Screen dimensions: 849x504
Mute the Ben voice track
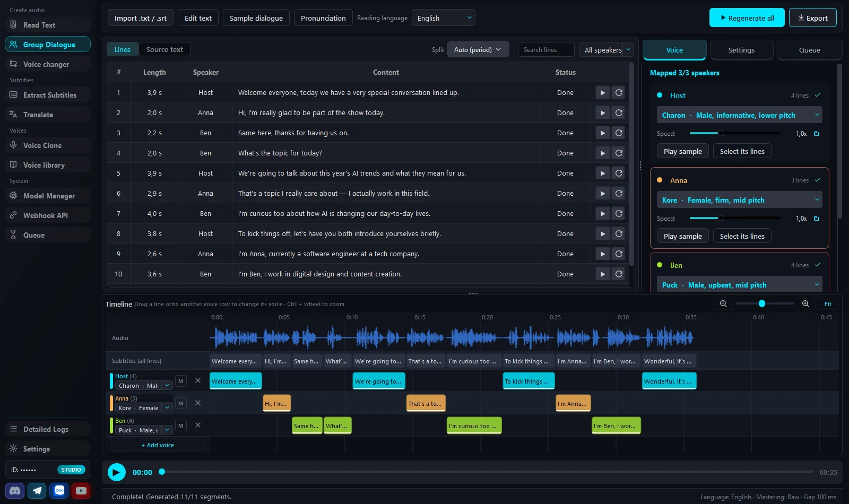point(181,425)
